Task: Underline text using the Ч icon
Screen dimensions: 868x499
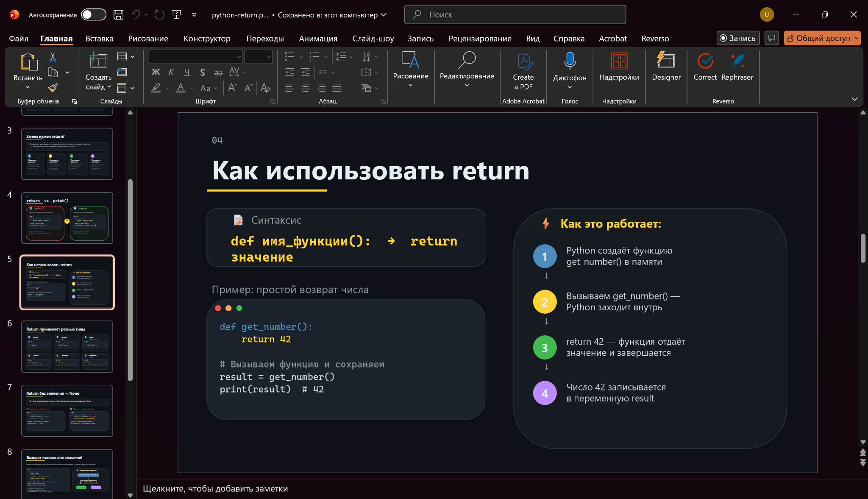Action: [186, 72]
